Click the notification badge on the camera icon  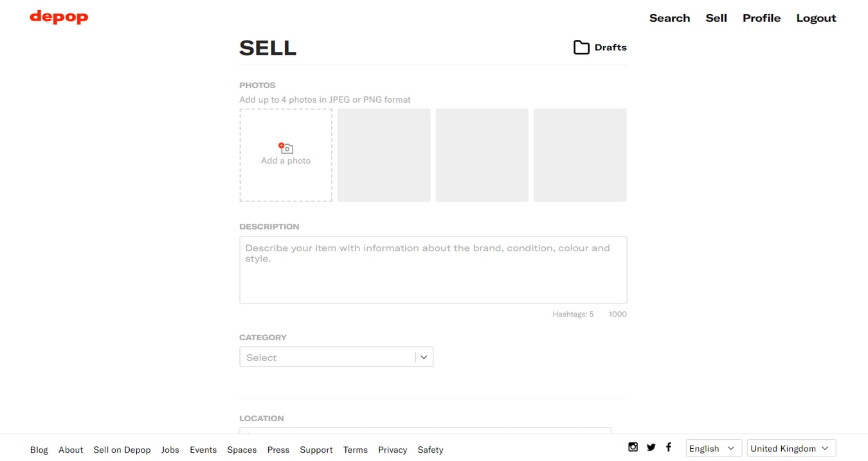[282, 144]
